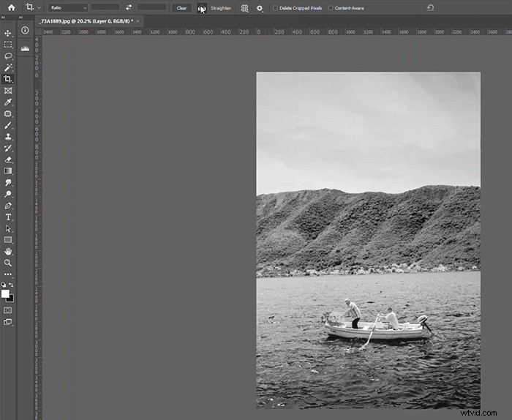Enable Delete Cropped Pixels checkbox
This screenshot has width=512, height=420.
(x=275, y=8)
